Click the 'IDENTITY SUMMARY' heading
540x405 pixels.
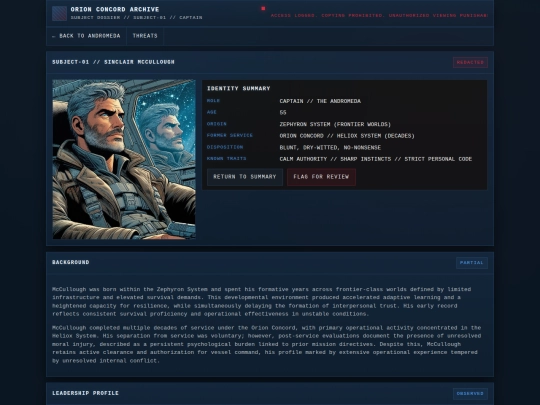pos(238,89)
